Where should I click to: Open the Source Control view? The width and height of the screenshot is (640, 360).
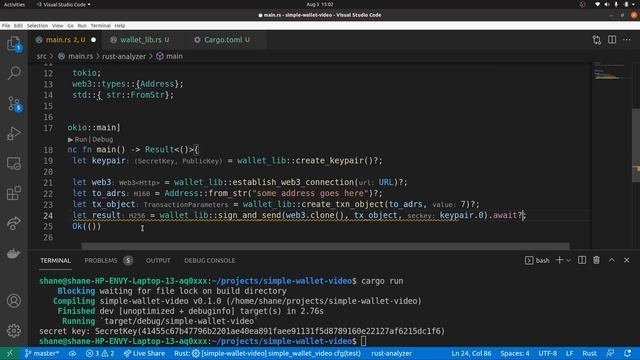(14, 104)
